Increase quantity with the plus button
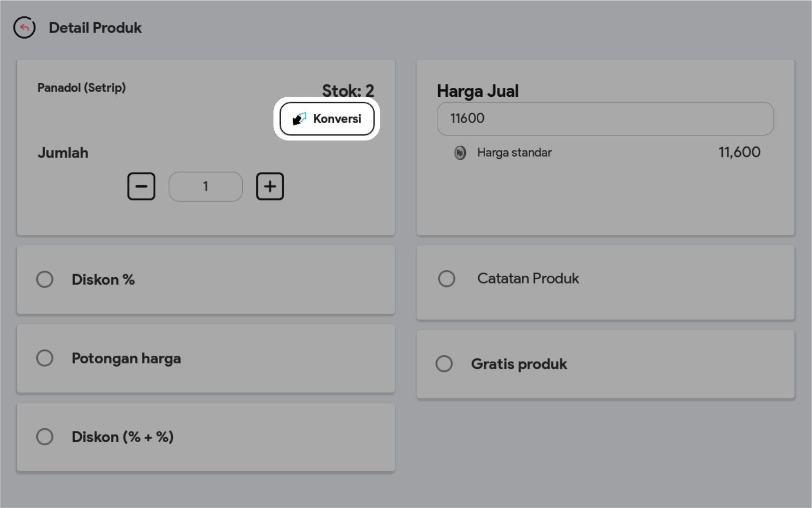812x508 pixels. (270, 187)
